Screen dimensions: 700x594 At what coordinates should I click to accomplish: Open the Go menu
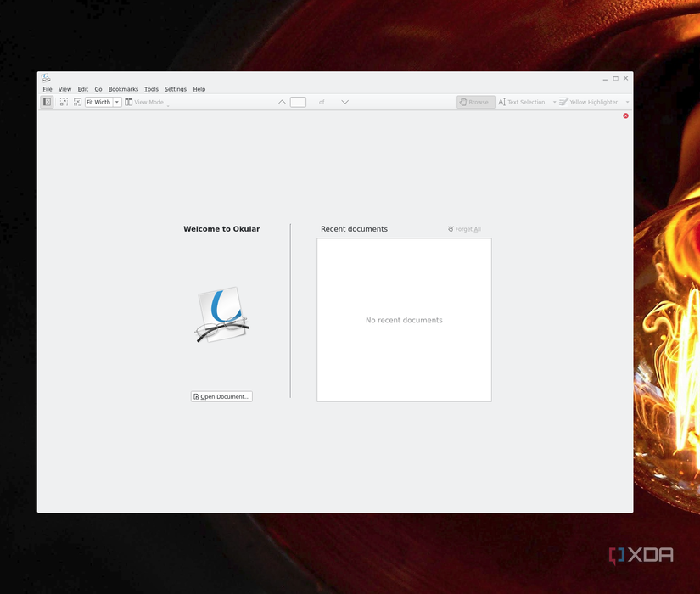point(98,89)
